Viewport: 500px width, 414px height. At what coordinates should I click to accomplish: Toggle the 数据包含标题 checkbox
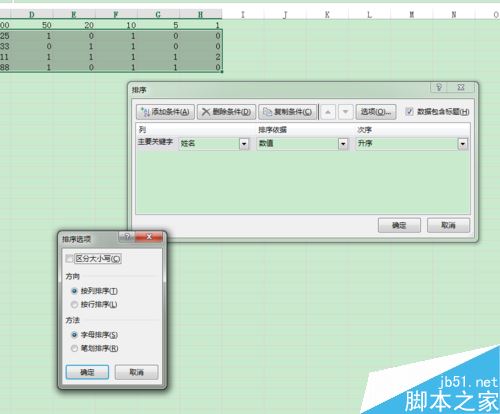click(409, 111)
